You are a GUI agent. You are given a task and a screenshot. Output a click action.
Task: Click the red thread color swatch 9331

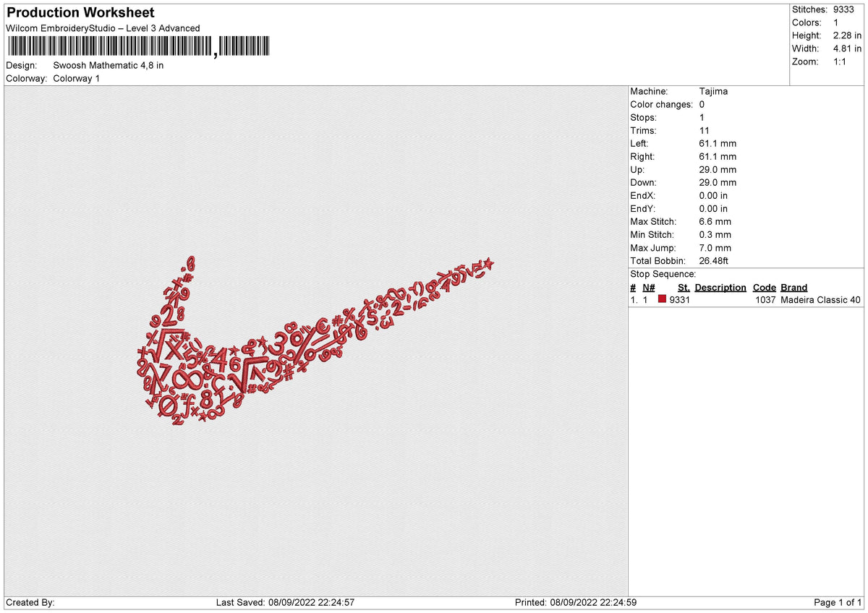coord(662,299)
